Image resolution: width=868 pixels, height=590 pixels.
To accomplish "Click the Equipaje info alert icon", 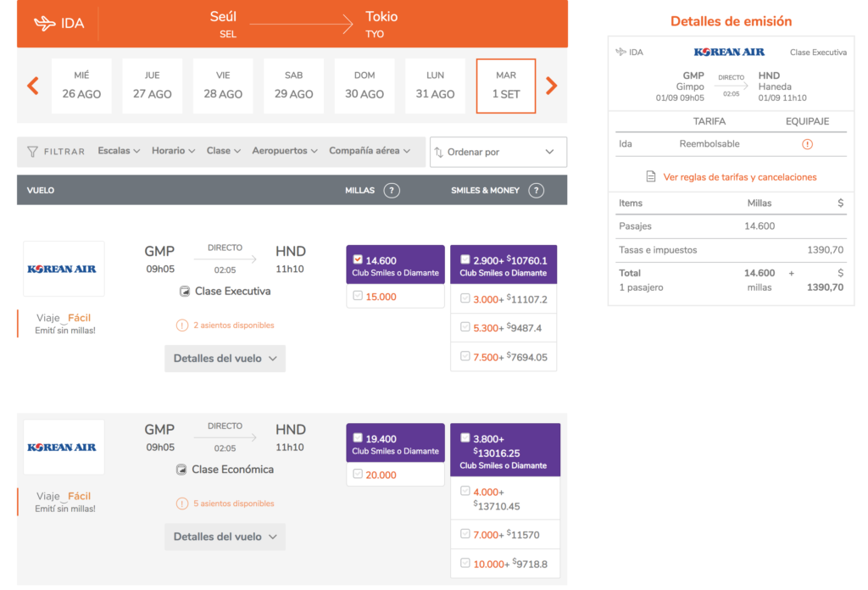I will tap(808, 144).
